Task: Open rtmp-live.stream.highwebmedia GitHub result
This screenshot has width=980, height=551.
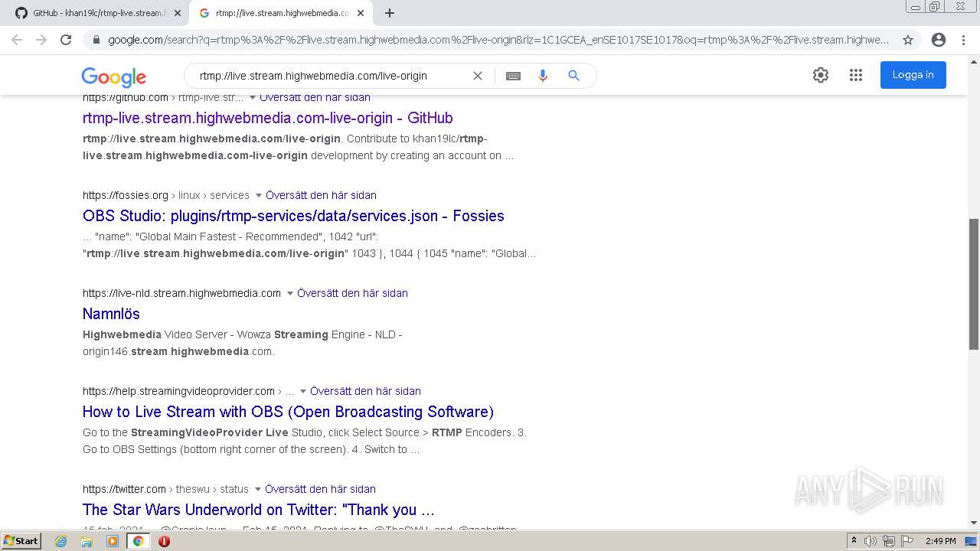Action: (267, 118)
